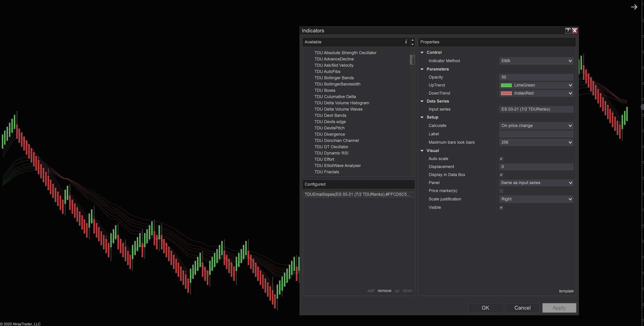644x326 pixels.
Task: Collapse the Data Series section
Action: [x=422, y=101]
